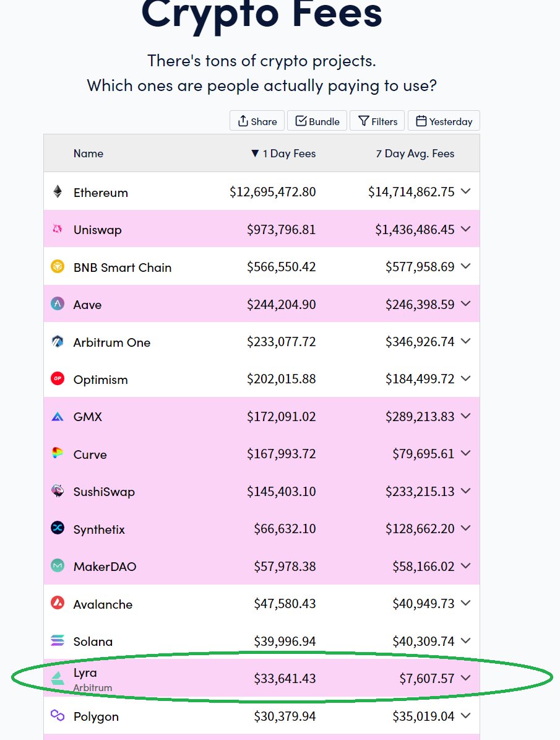The width and height of the screenshot is (560, 740).
Task: Expand the Aave row chevron
Action: pos(466,303)
